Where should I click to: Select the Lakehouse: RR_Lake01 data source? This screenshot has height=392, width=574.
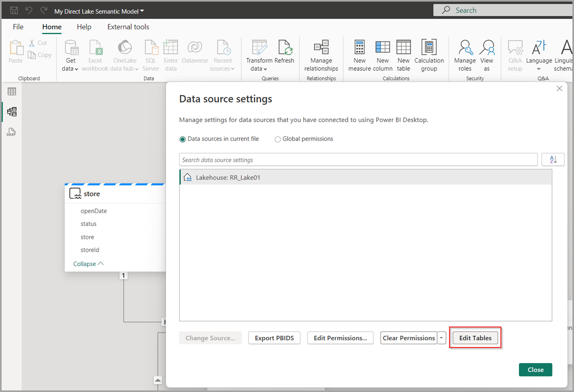click(366, 177)
